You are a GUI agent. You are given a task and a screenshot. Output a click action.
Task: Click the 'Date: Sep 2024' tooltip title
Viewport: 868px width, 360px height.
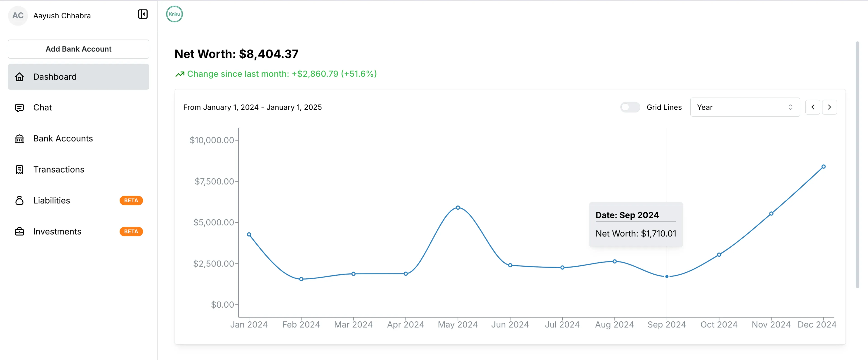(627, 215)
